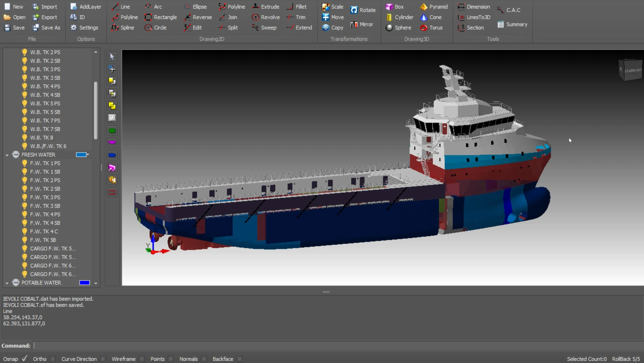Disable the Osnap checkbox
Screen dimensions: 644x363
click(24, 359)
